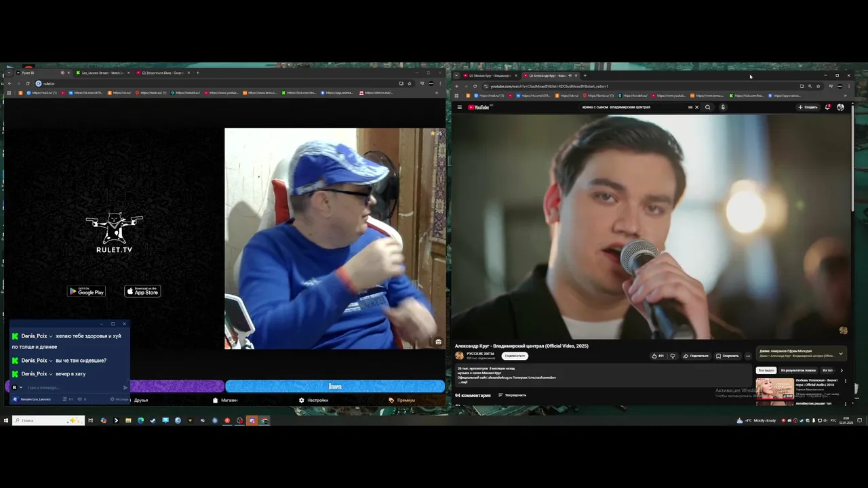This screenshot has height=488, width=868.
Task: Open Task View on taskbar
Action: click(x=90, y=420)
